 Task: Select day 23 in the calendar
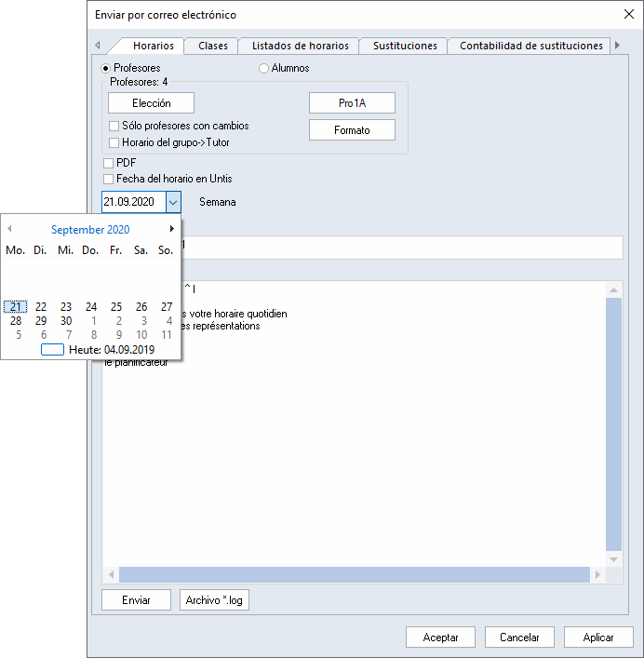click(x=66, y=307)
